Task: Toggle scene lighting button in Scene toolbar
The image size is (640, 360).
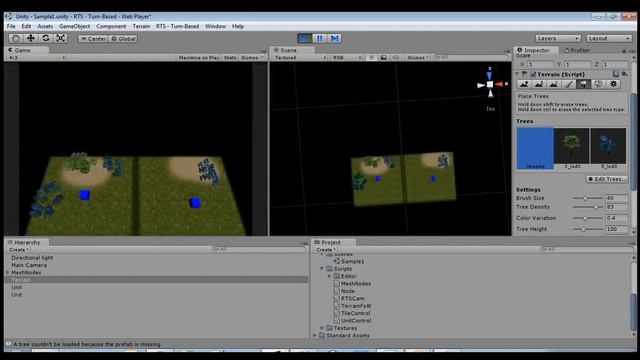Action: (x=371, y=58)
